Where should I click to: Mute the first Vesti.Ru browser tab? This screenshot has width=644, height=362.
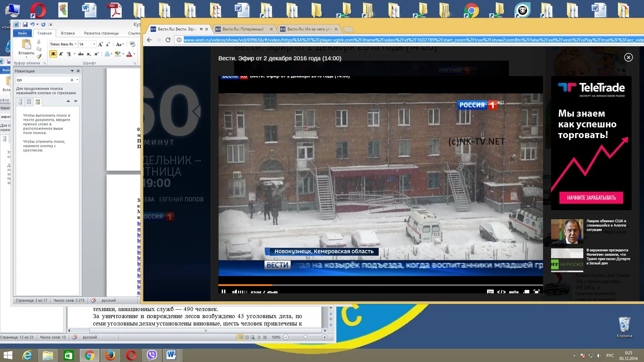click(201, 29)
